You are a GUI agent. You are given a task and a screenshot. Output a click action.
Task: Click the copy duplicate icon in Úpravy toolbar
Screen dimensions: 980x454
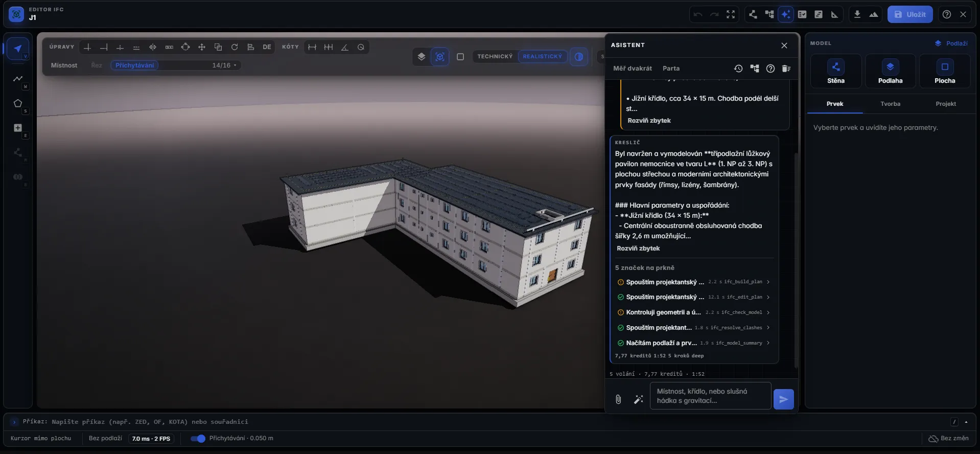(x=218, y=47)
